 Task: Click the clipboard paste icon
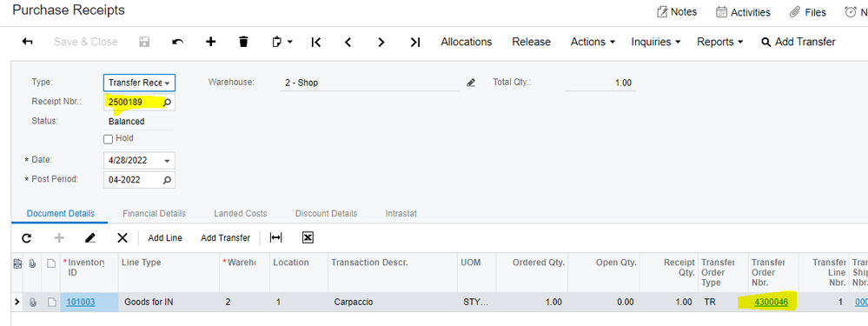[x=277, y=42]
